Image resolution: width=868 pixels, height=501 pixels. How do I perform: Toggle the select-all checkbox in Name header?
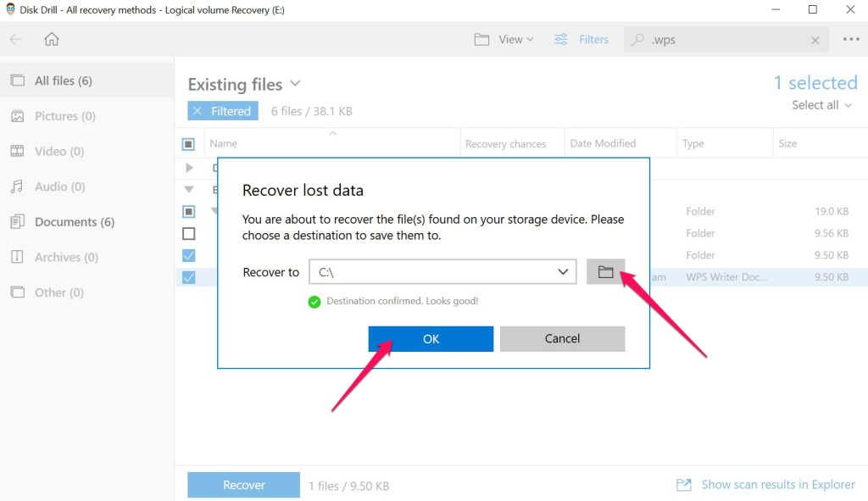click(x=188, y=142)
